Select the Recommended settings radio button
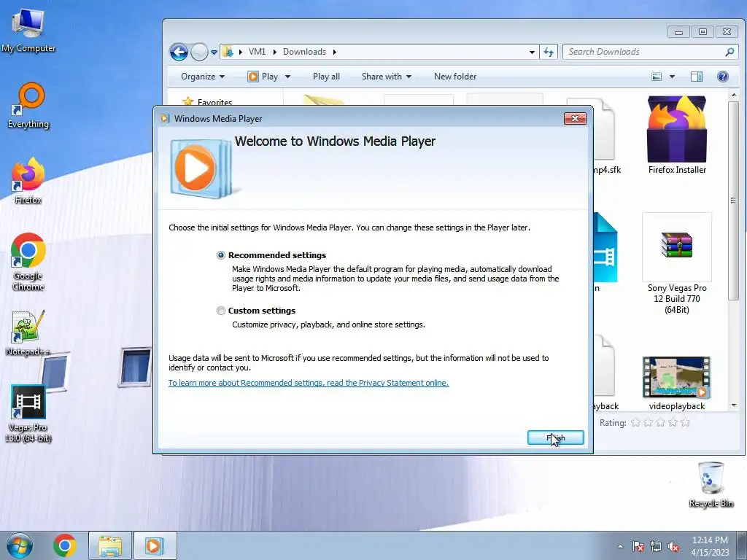 coord(220,255)
